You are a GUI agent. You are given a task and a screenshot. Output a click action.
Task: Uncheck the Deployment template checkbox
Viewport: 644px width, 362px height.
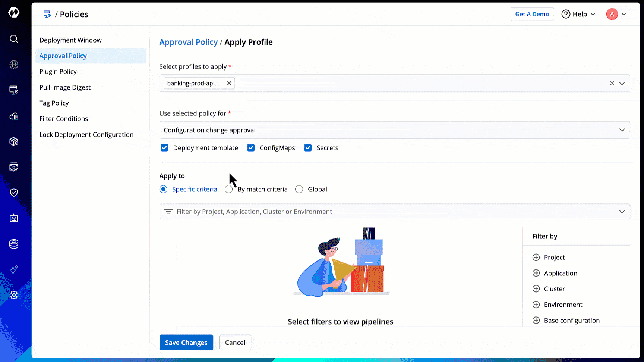164,148
